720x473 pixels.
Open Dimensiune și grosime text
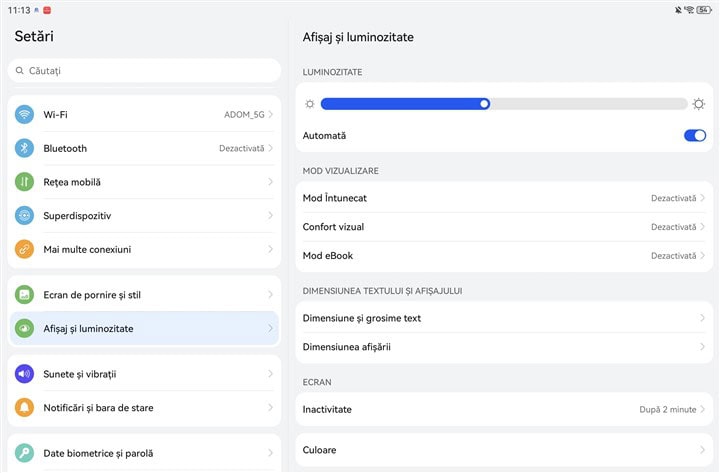(504, 318)
